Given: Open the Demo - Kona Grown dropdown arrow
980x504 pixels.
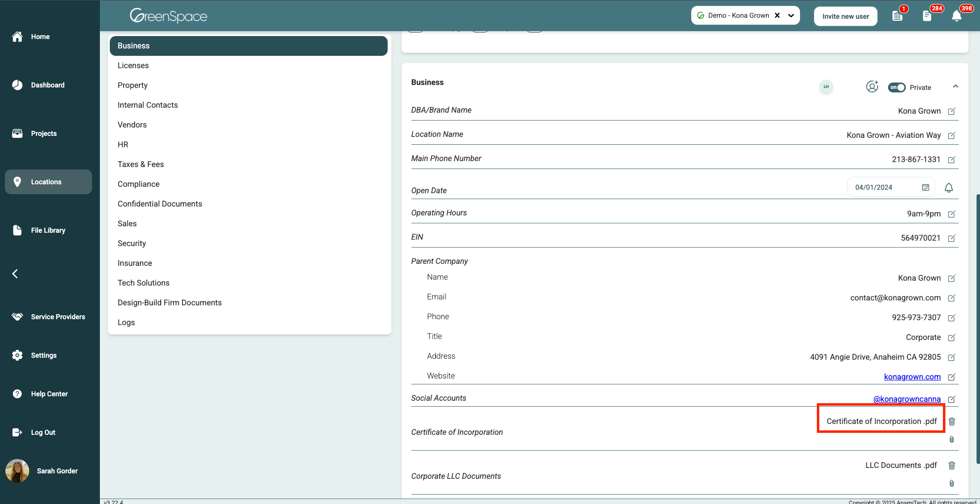Looking at the screenshot, I should tap(791, 15).
